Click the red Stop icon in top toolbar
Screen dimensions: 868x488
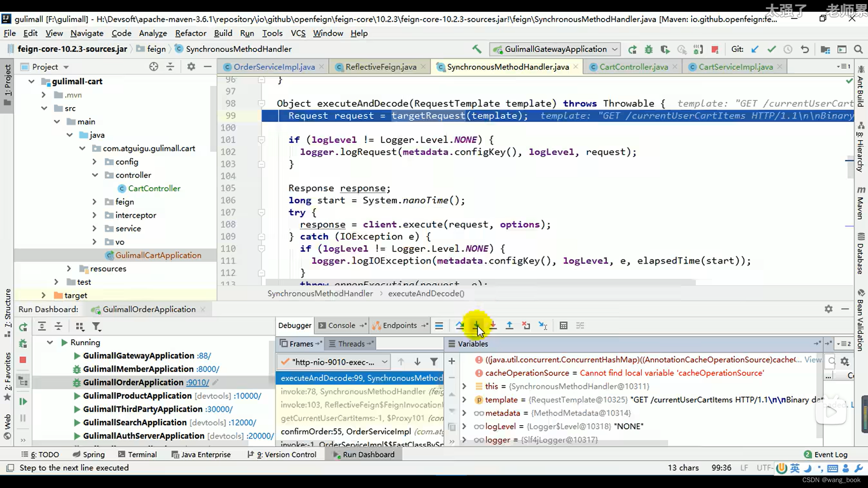pyautogui.click(x=715, y=49)
